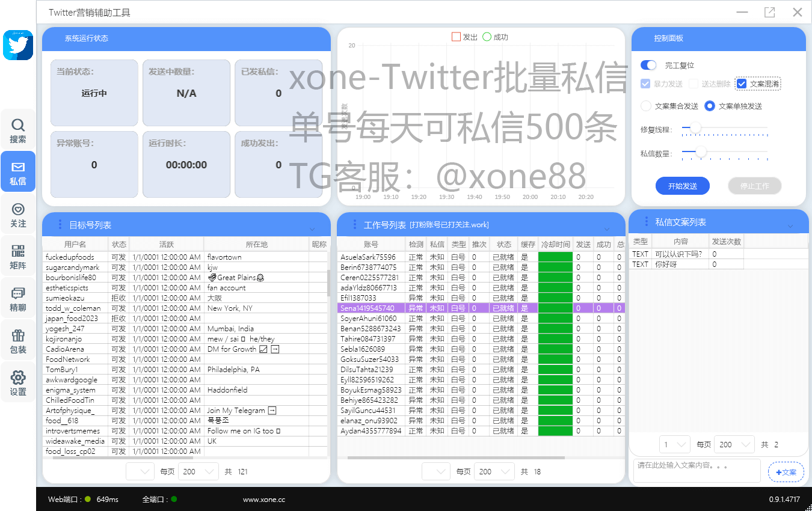The image size is (812, 511).
Task: Toggle the 完工复位 switch
Action: point(648,65)
